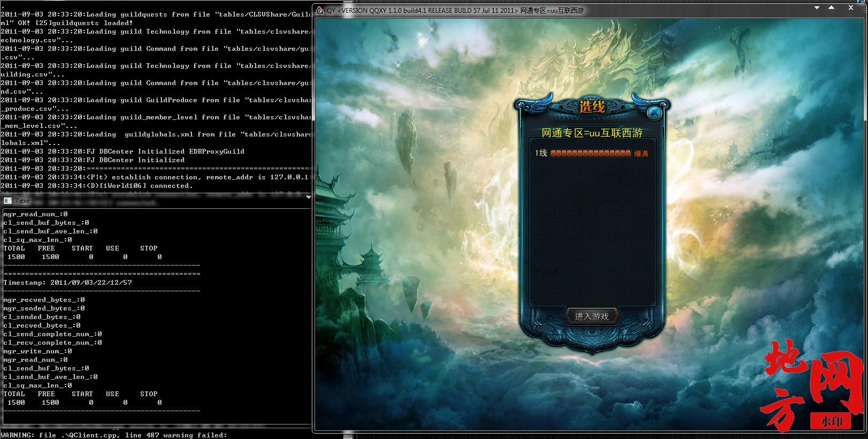The image size is (868, 439).
Task: Click the 爆满 status label
Action: click(641, 154)
